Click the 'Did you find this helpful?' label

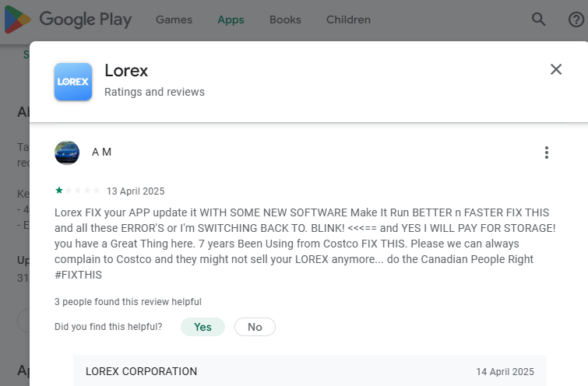click(x=108, y=327)
